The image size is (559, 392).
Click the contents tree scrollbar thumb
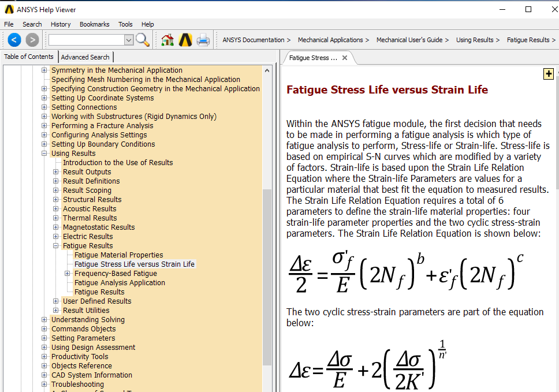pos(267,277)
